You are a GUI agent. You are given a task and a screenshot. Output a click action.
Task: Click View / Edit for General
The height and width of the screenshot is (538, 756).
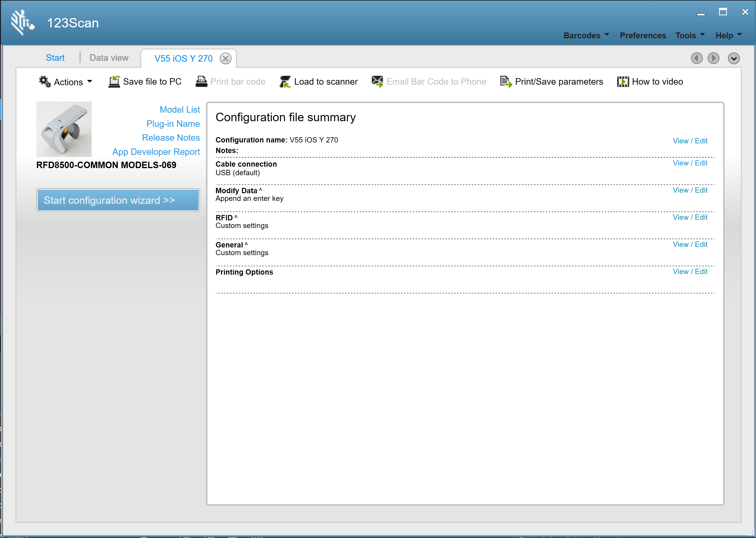click(x=690, y=245)
